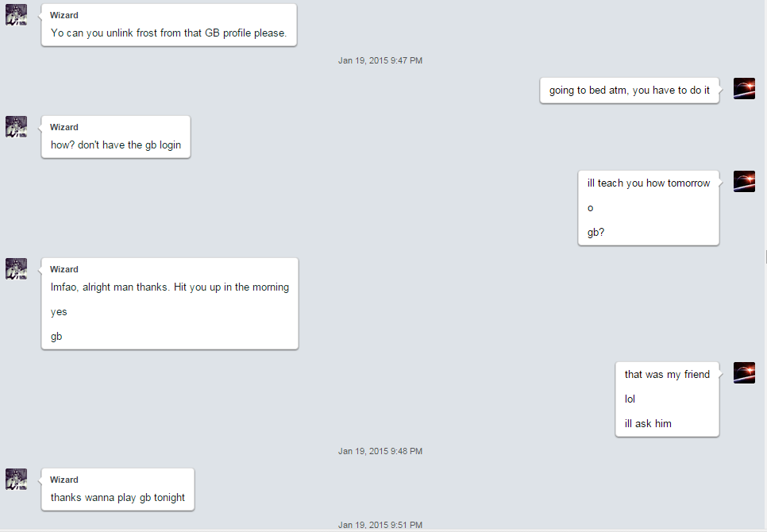Click the Jan 19, 2015 9:51 PM timestamp
This screenshot has height=532, width=767.
coord(380,525)
